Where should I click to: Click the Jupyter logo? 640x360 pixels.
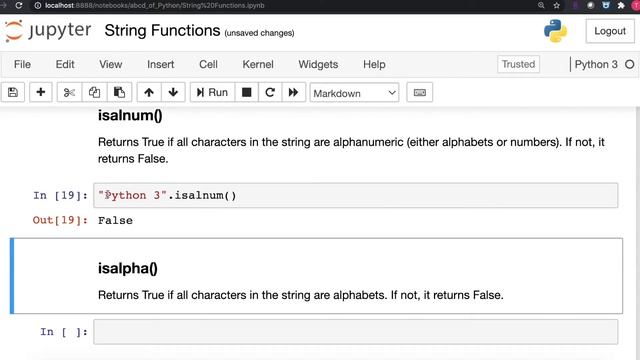pyautogui.click(x=48, y=31)
